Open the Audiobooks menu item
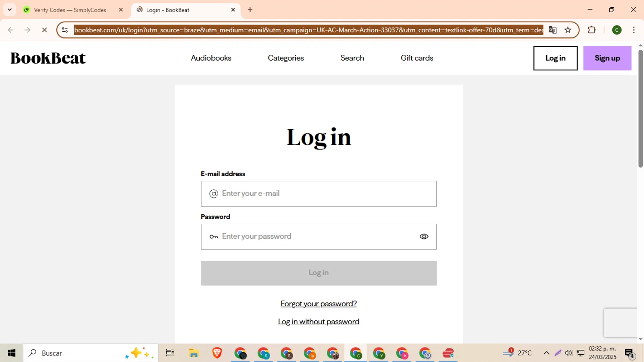 211,58
